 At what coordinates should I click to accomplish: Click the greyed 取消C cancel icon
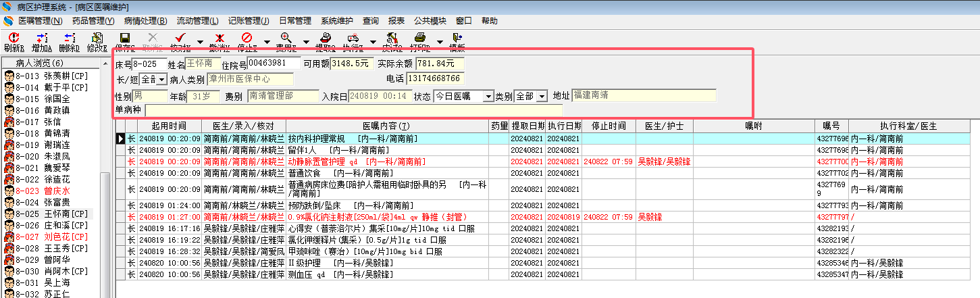coord(153,38)
